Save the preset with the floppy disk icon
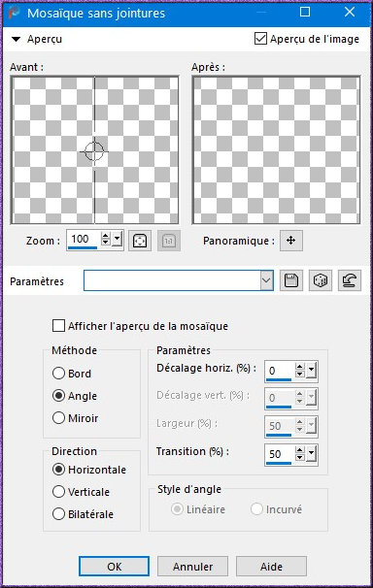Viewport: 373px width, 588px height. pyautogui.click(x=291, y=280)
